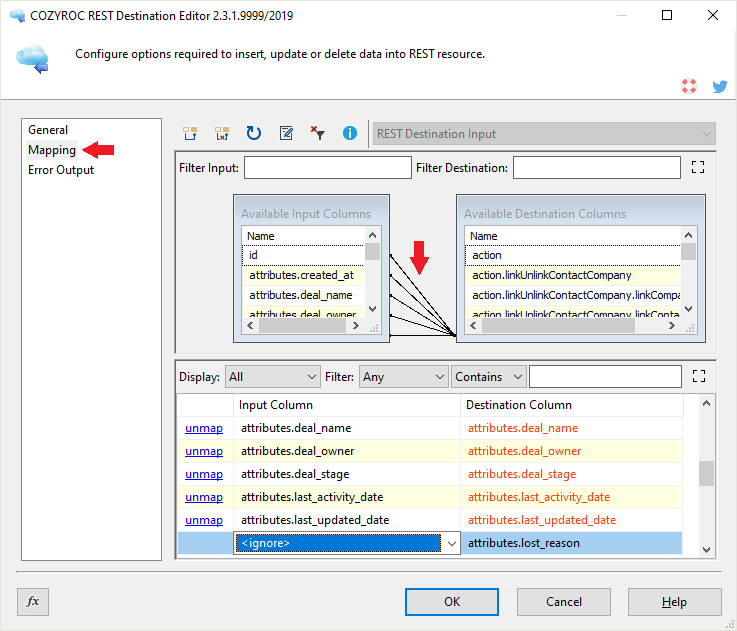Image resolution: width=737 pixels, height=631 pixels.
Task: Click the Input Column grid header
Action: pos(347,405)
